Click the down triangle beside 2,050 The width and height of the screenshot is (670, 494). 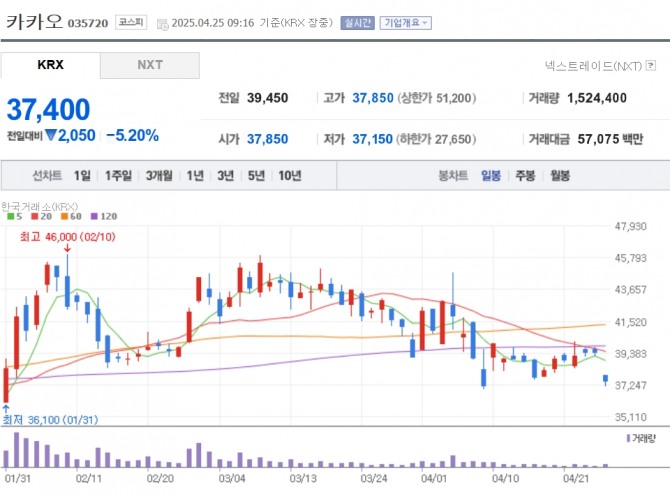coord(51,135)
